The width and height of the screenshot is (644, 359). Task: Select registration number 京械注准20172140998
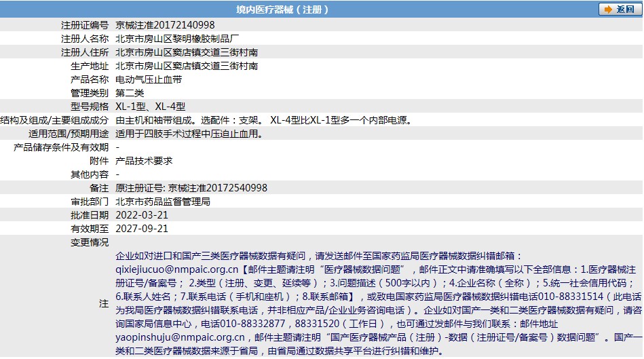click(x=165, y=25)
